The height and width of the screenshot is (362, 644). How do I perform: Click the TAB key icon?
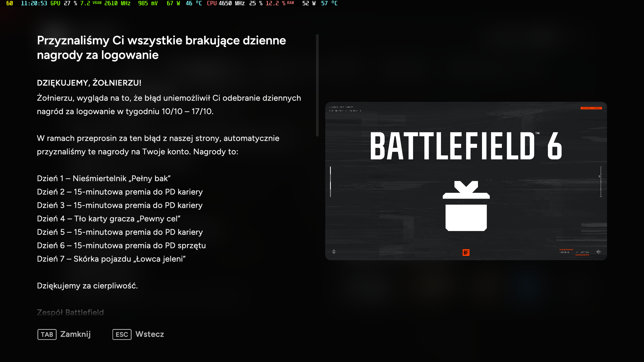click(x=47, y=334)
